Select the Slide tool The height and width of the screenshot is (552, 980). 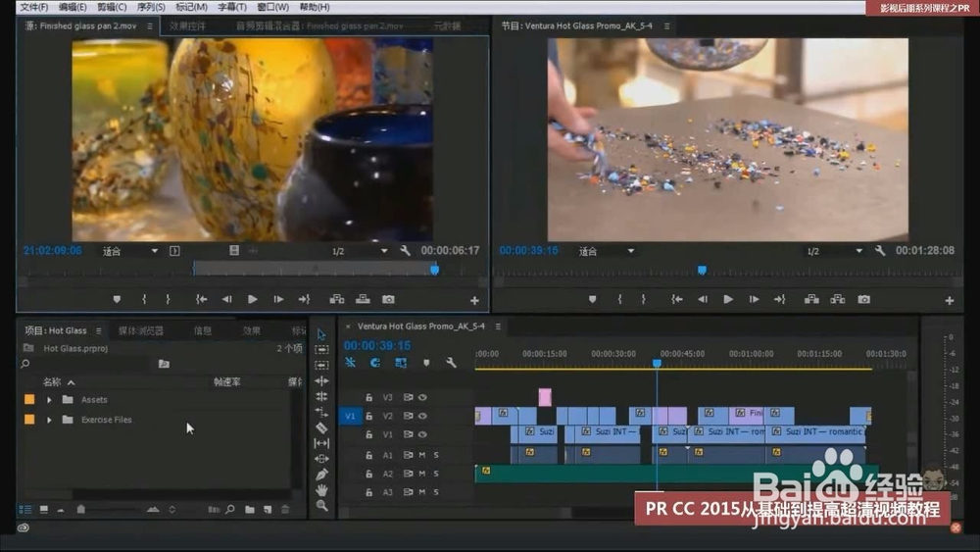coord(321,459)
